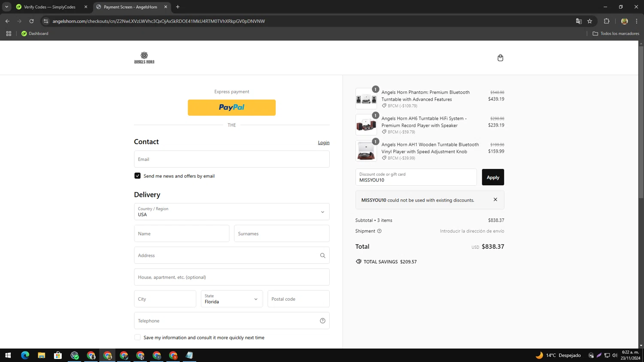Go back using browser back arrow

(7, 21)
